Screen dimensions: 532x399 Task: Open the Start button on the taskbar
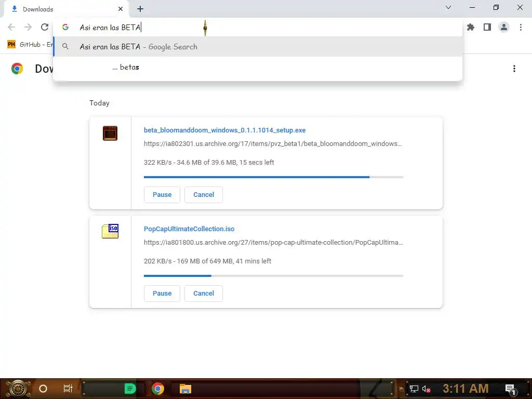(x=18, y=389)
